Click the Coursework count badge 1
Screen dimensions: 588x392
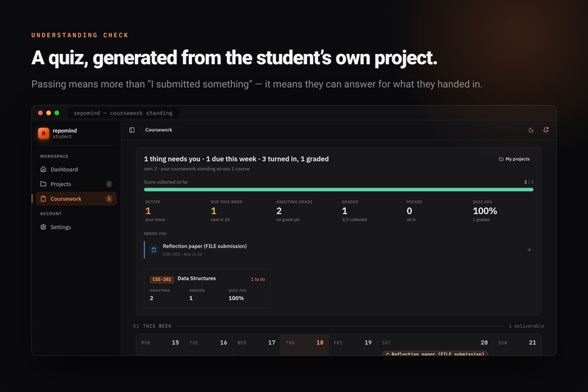click(109, 199)
